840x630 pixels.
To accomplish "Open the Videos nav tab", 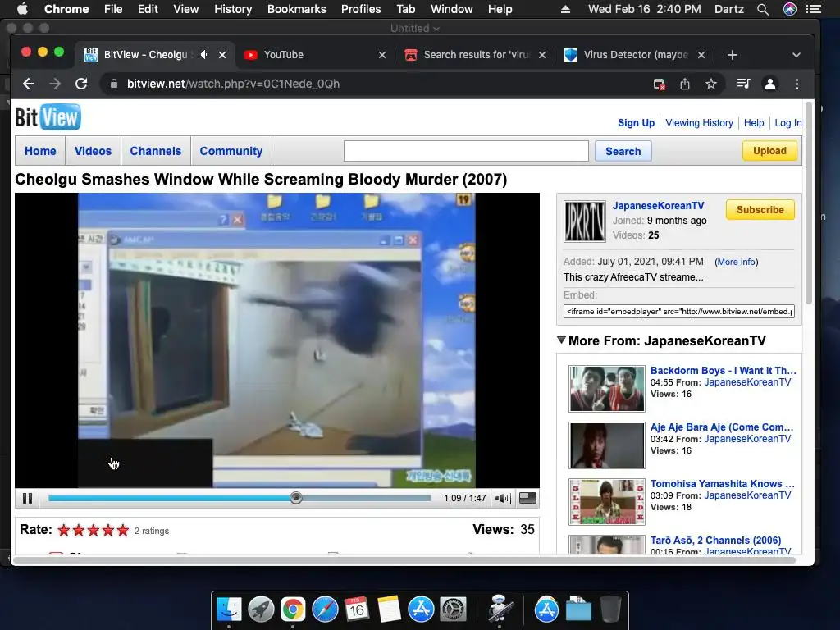I will (94, 151).
